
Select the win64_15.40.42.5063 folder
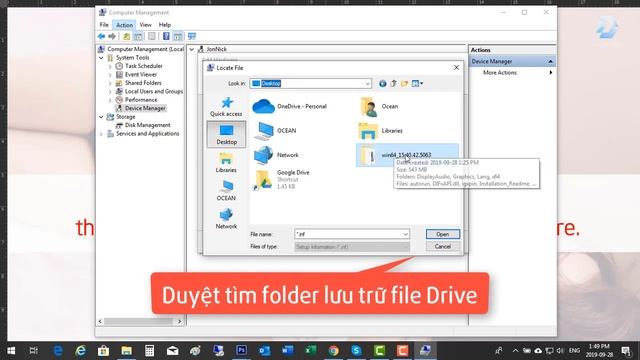(x=407, y=155)
